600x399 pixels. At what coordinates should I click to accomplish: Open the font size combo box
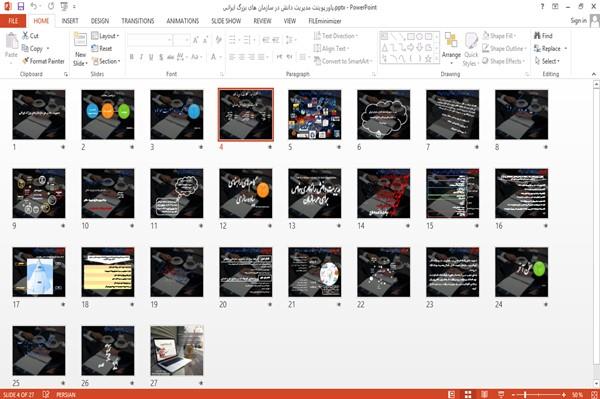pos(181,40)
